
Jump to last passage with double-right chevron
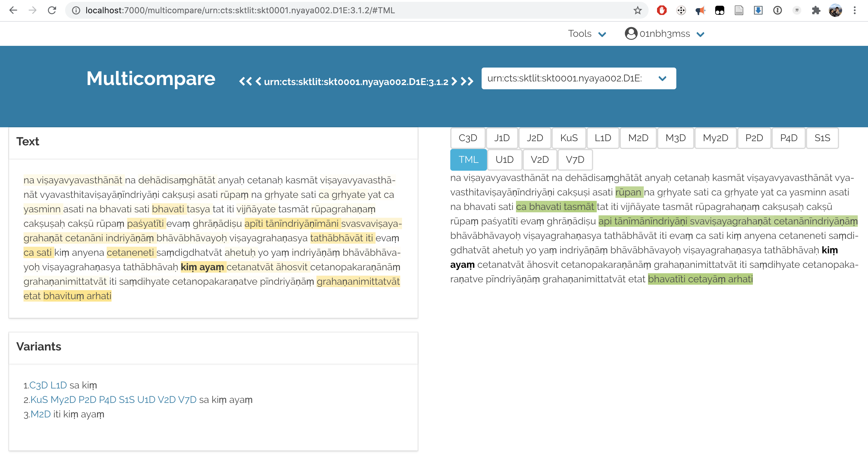pyautogui.click(x=467, y=82)
